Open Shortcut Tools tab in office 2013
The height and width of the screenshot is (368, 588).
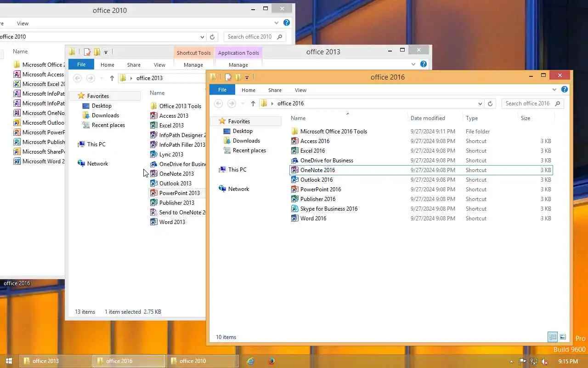click(194, 53)
